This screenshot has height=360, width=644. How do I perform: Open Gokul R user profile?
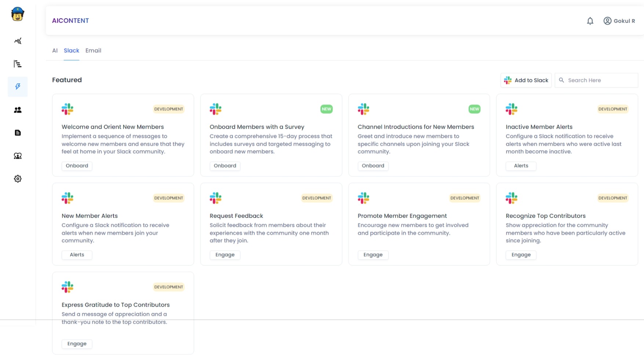click(619, 21)
